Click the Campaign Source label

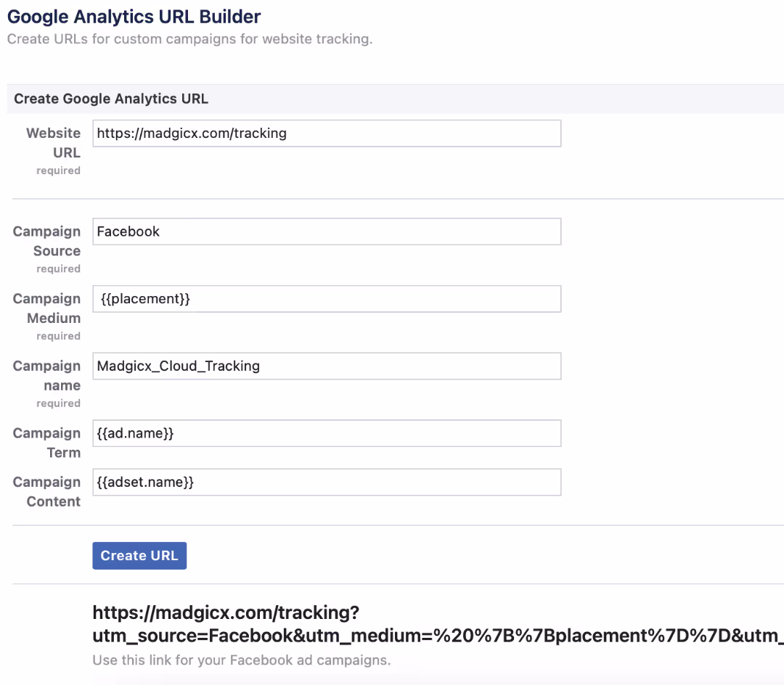(x=47, y=241)
